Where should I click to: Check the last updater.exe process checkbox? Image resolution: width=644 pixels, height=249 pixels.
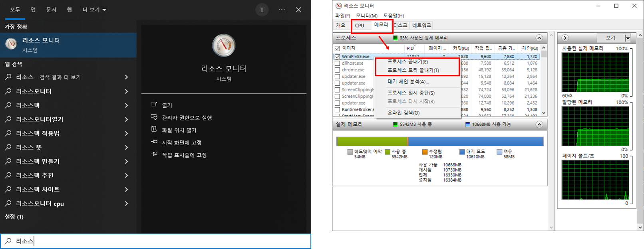[x=337, y=103]
